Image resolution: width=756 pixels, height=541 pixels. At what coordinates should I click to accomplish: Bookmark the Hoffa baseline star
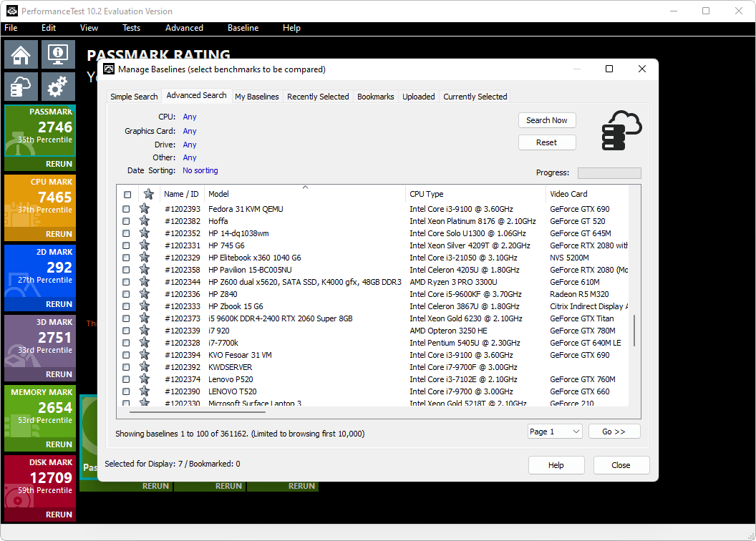click(144, 220)
